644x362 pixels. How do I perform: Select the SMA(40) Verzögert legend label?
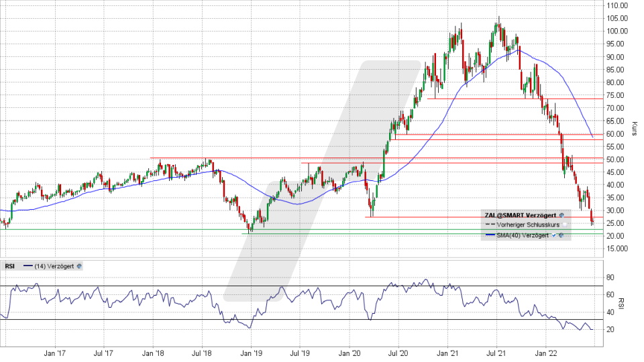[x=523, y=235]
